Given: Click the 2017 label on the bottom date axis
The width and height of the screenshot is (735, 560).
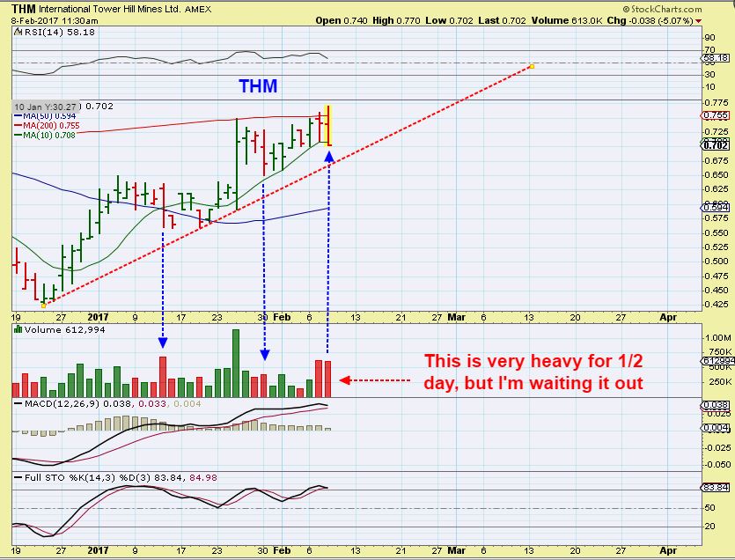Looking at the screenshot, I should (98, 550).
